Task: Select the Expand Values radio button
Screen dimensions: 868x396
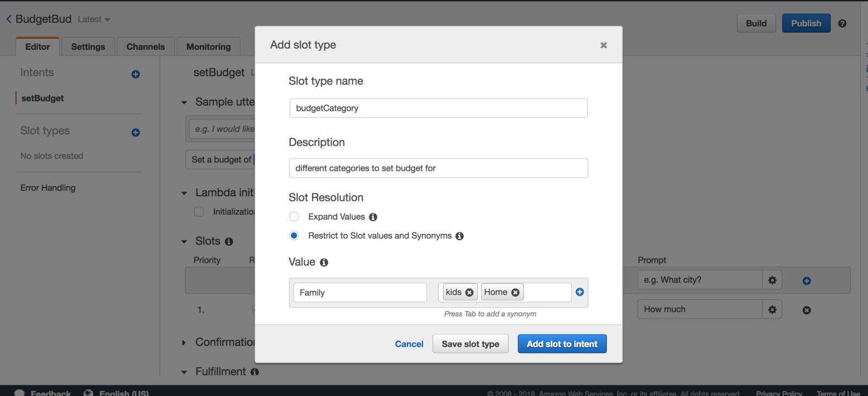Action: tap(294, 216)
